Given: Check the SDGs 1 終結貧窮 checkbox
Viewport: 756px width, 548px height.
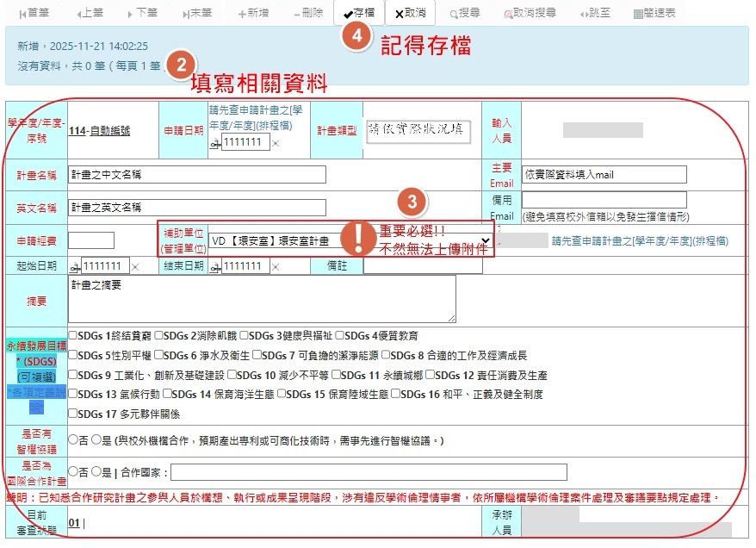Looking at the screenshot, I should coord(73,335).
